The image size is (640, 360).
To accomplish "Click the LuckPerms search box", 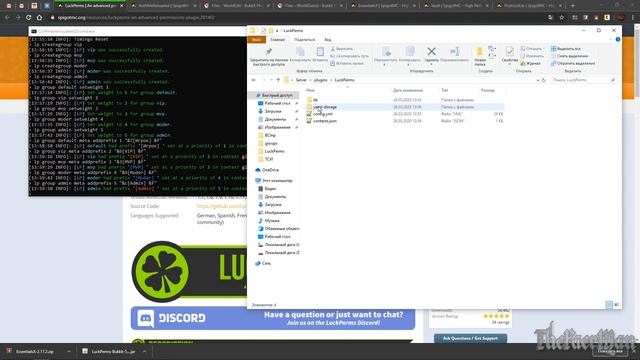I will [x=582, y=80].
